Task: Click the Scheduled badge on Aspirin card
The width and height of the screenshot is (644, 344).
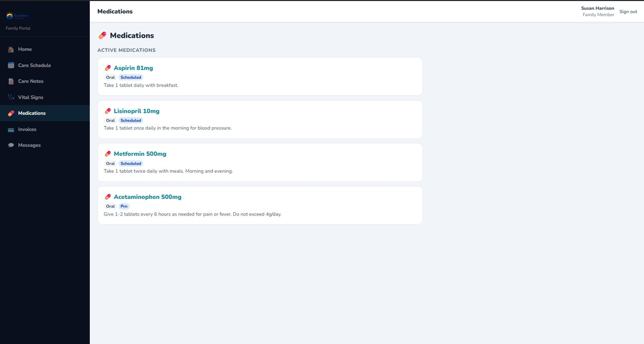Action: (x=131, y=77)
